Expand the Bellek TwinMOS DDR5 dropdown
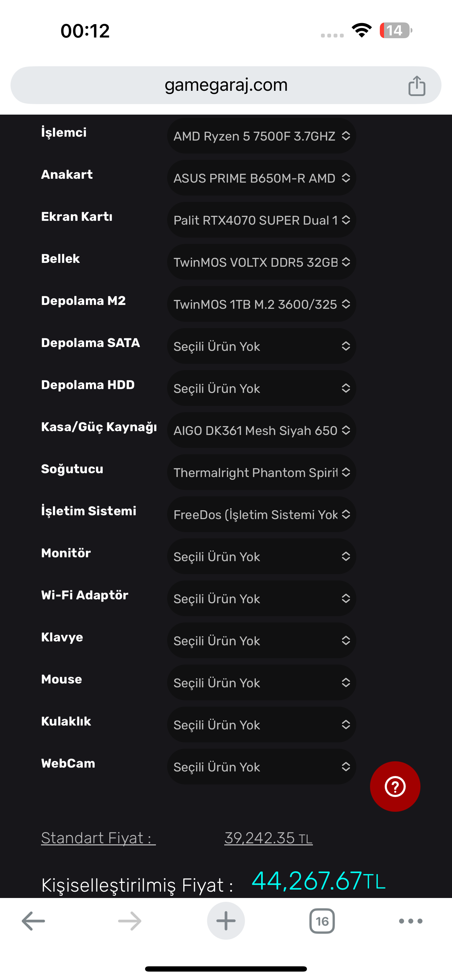Viewport: 452px width, 980px height. point(261,262)
